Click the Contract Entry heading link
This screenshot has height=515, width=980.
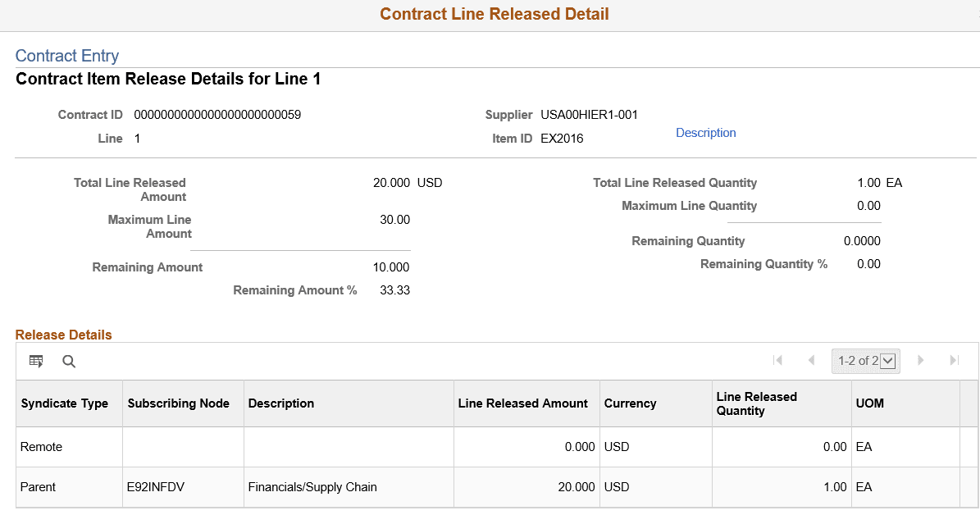pyautogui.click(x=67, y=56)
